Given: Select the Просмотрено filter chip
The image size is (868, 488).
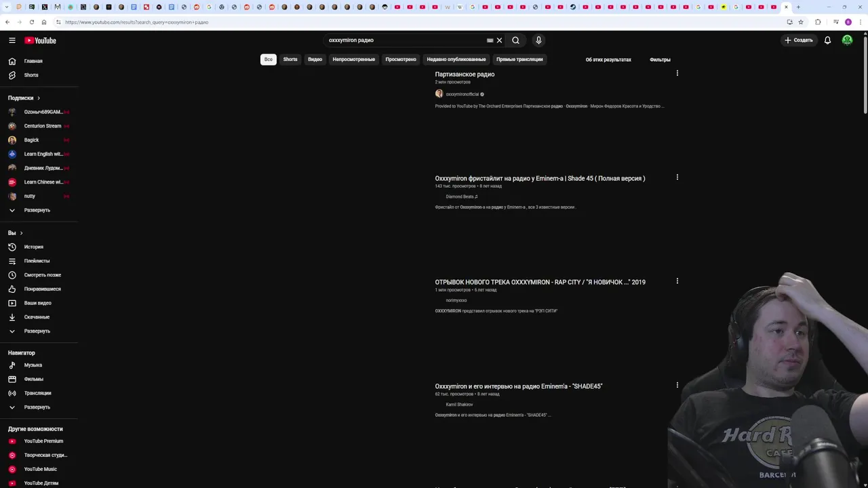Looking at the screenshot, I should pyautogui.click(x=401, y=60).
